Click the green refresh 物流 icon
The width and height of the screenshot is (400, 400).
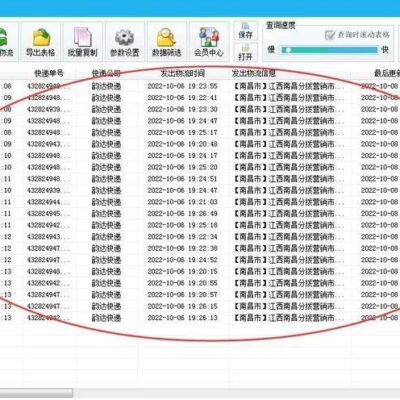coord(7,42)
